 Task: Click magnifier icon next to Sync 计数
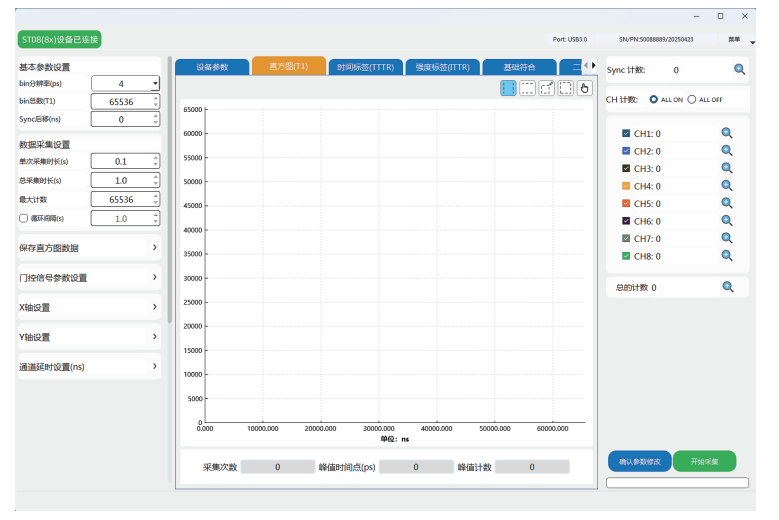740,70
